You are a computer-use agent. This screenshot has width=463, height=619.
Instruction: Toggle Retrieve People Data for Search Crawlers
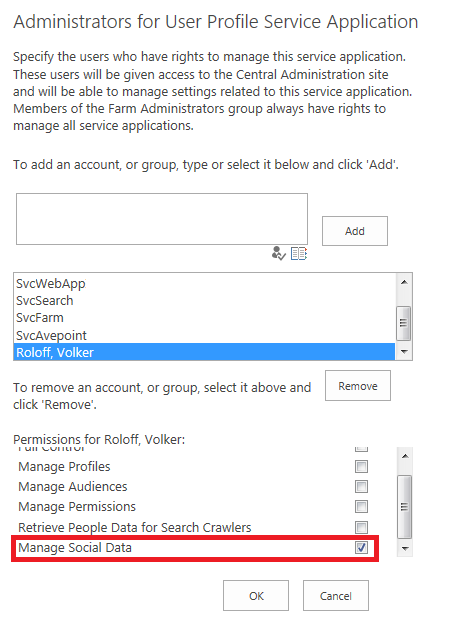click(361, 527)
